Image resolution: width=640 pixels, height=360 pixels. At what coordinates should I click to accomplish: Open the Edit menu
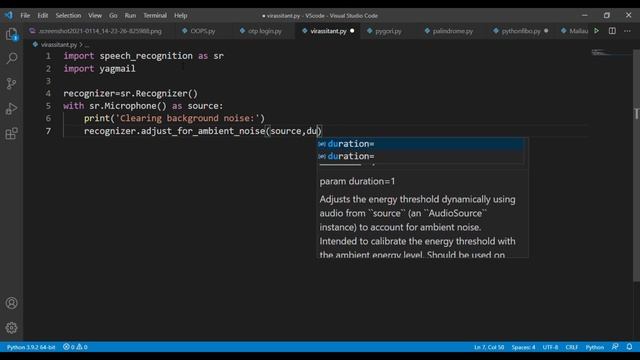coord(42,16)
